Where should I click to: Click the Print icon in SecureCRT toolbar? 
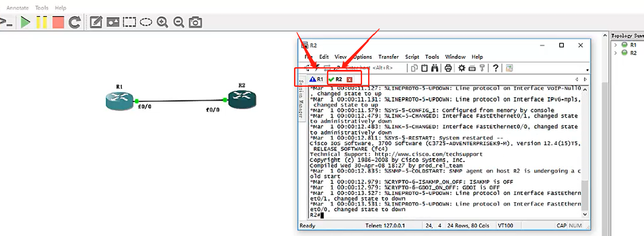[x=449, y=68]
